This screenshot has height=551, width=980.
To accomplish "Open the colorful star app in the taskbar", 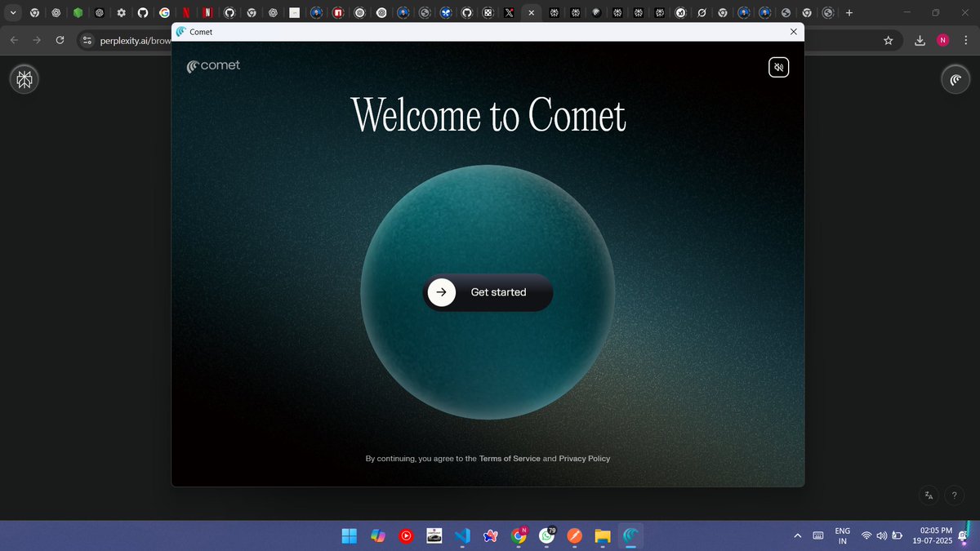I will pos(491,536).
